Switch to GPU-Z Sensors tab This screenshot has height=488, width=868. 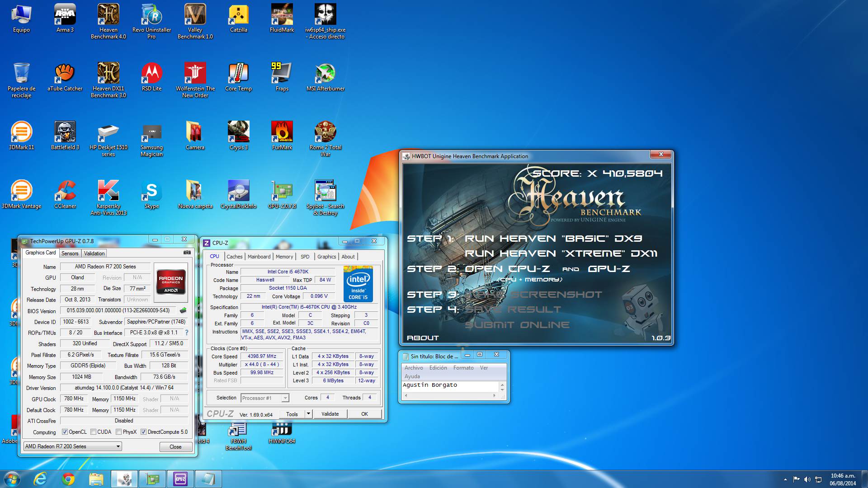(x=70, y=253)
